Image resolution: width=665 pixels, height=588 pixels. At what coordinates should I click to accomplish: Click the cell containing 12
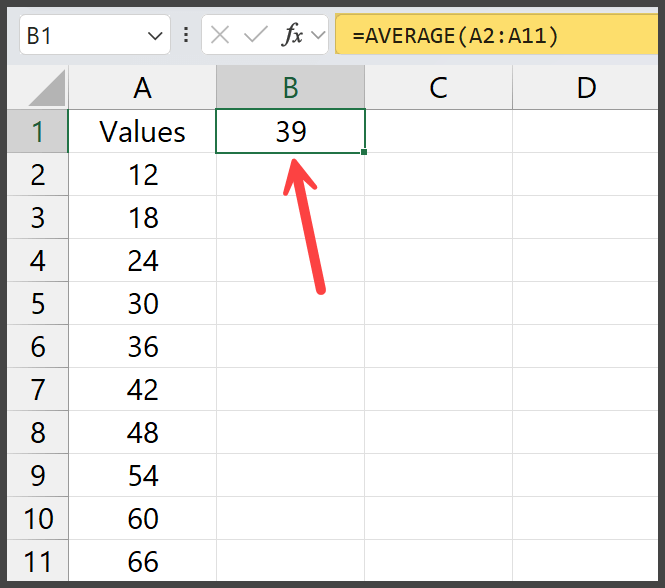(142, 174)
